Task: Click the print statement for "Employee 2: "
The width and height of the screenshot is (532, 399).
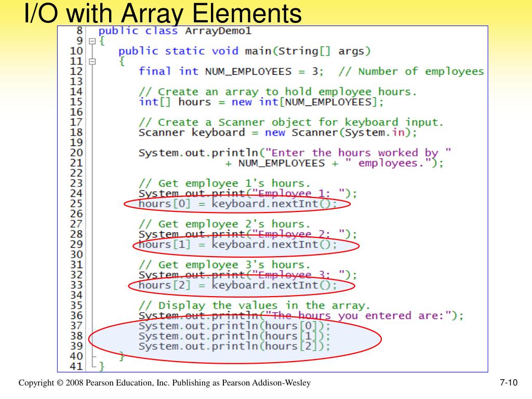Action: tap(248, 234)
